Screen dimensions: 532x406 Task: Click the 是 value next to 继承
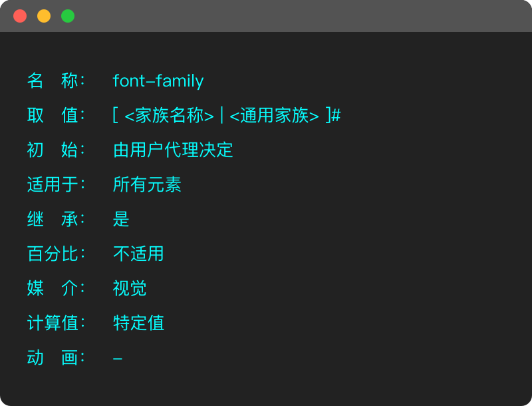pos(121,219)
